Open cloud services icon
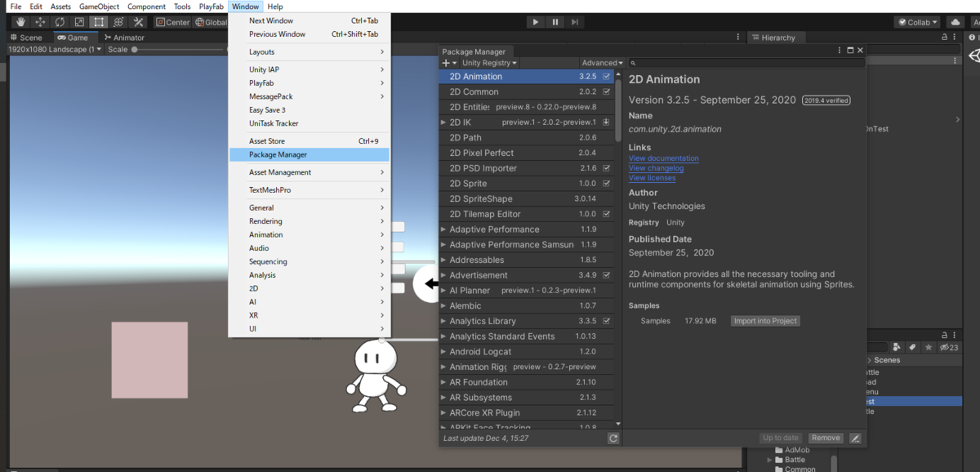The image size is (980, 472). (x=955, y=22)
